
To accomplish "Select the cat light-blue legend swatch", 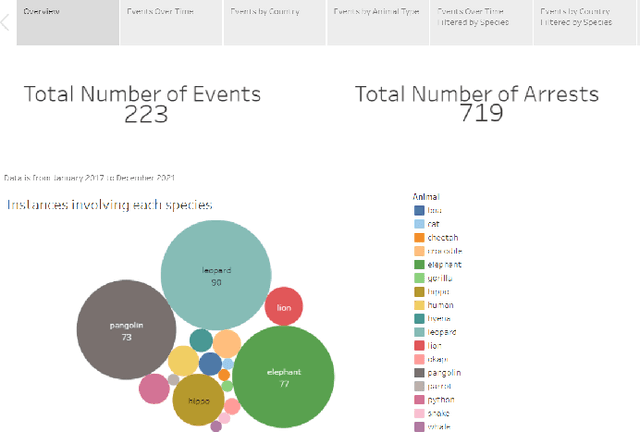I will click(420, 224).
